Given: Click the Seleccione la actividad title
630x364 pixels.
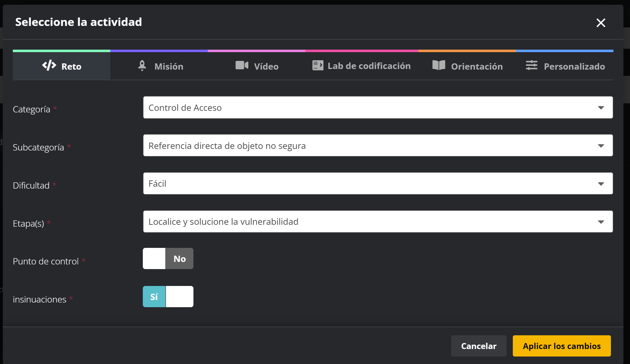Looking at the screenshot, I should (78, 22).
